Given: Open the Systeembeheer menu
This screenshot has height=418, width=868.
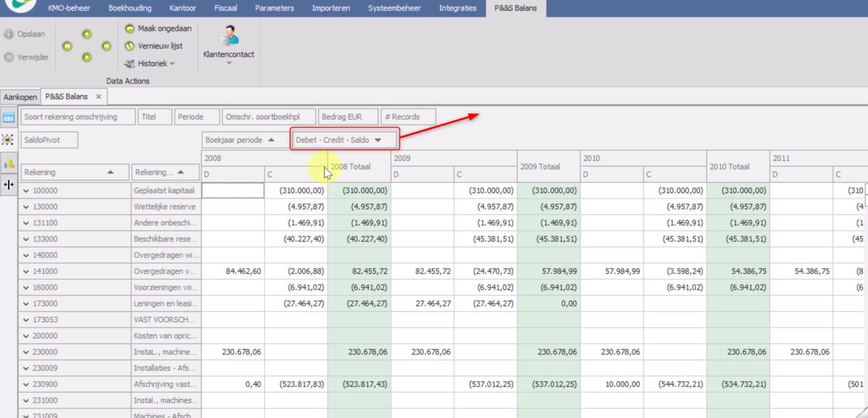Looking at the screenshot, I should pyautogui.click(x=395, y=8).
